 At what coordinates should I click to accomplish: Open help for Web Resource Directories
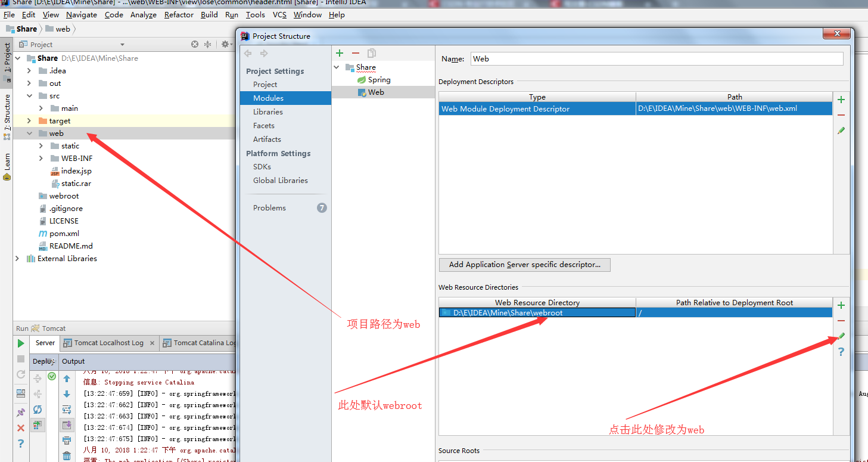tap(841, 352)
